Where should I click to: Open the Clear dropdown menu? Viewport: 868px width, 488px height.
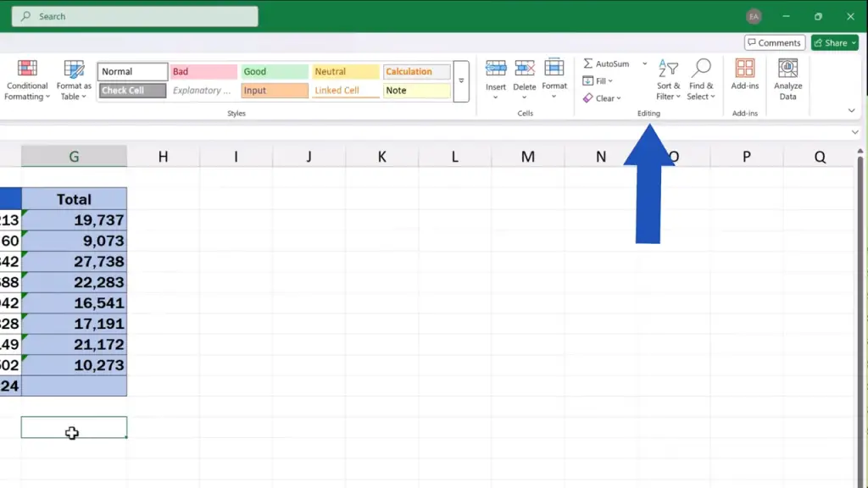pos(604,98)
